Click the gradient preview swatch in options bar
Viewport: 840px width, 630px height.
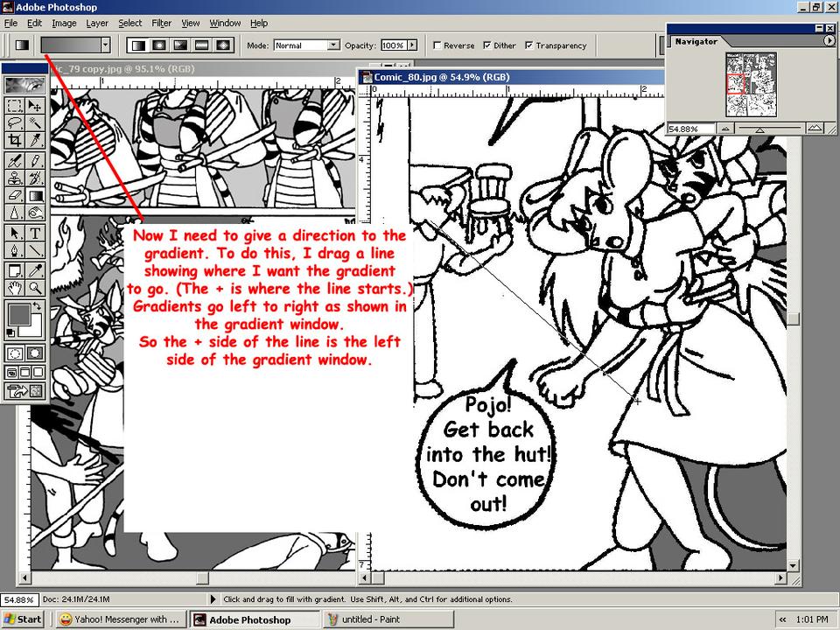pos(71,45)
